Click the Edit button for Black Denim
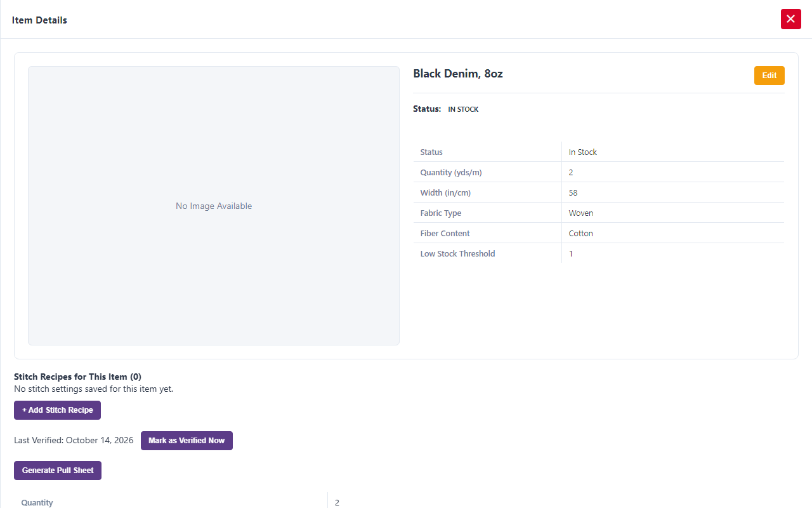This screenshot has height=508, width=812. (x=769, y=76)
